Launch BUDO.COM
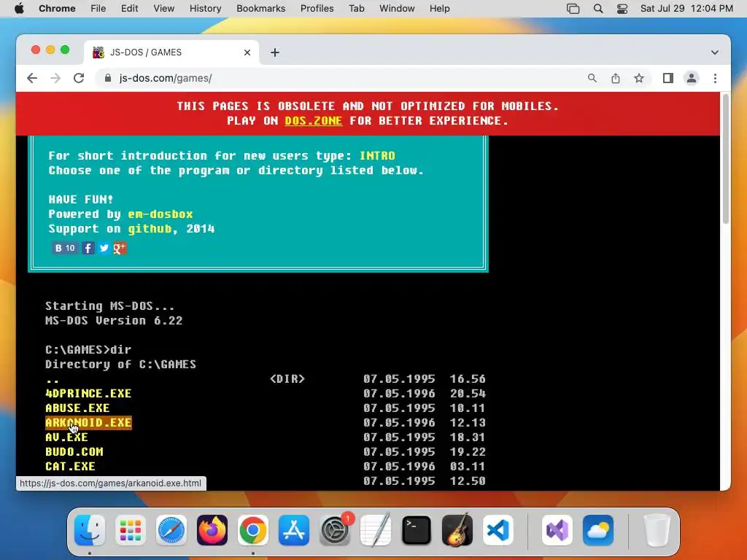 tap(74, 452)
